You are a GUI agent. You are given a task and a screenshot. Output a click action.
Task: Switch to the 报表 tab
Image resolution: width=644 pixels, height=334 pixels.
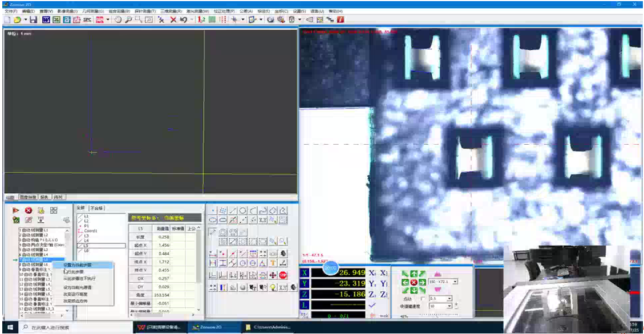(x=44, y=197)
